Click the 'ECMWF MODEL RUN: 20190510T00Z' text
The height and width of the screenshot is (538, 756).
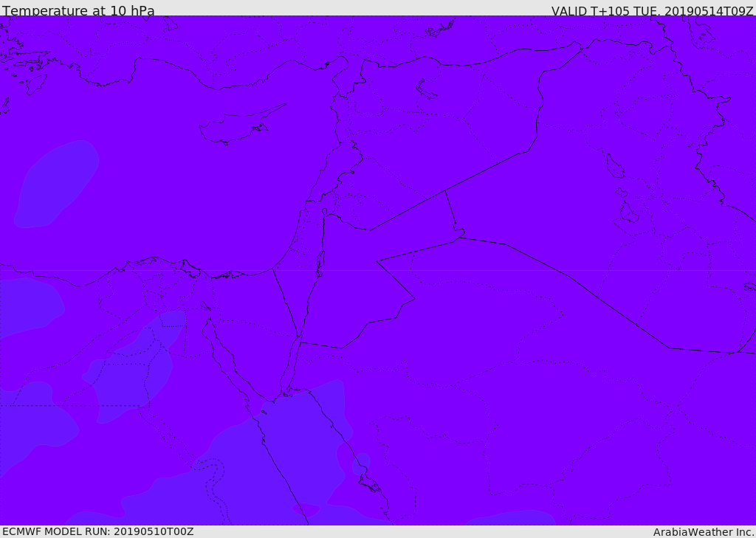(x=98, y=531)
